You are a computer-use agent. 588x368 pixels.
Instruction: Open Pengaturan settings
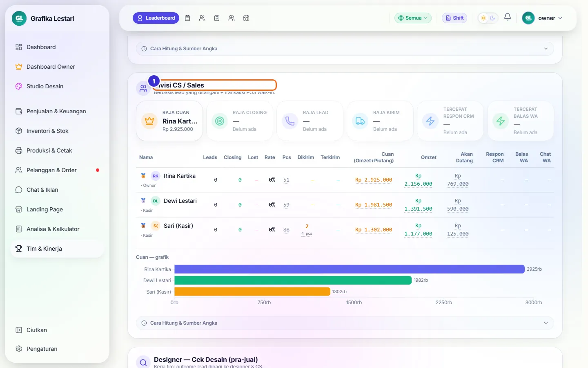click(57, 349)
